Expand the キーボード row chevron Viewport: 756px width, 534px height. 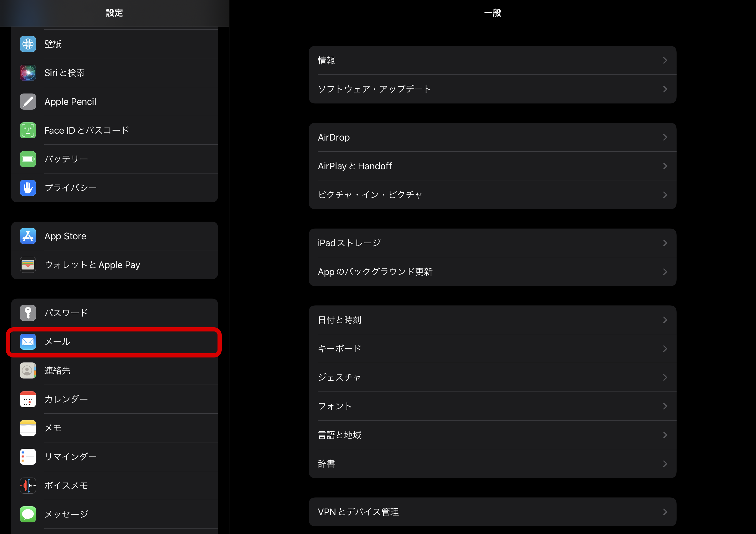click(x=665, y=348)
